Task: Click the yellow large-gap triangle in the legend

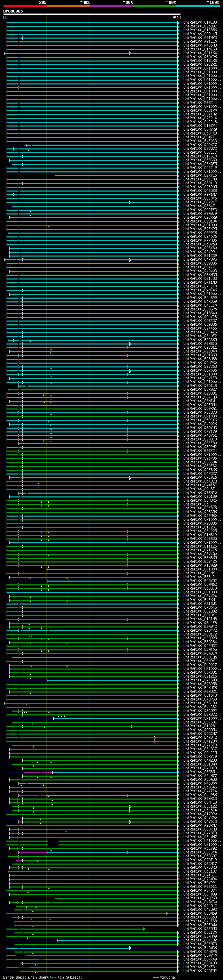Action: coord(29,977)
